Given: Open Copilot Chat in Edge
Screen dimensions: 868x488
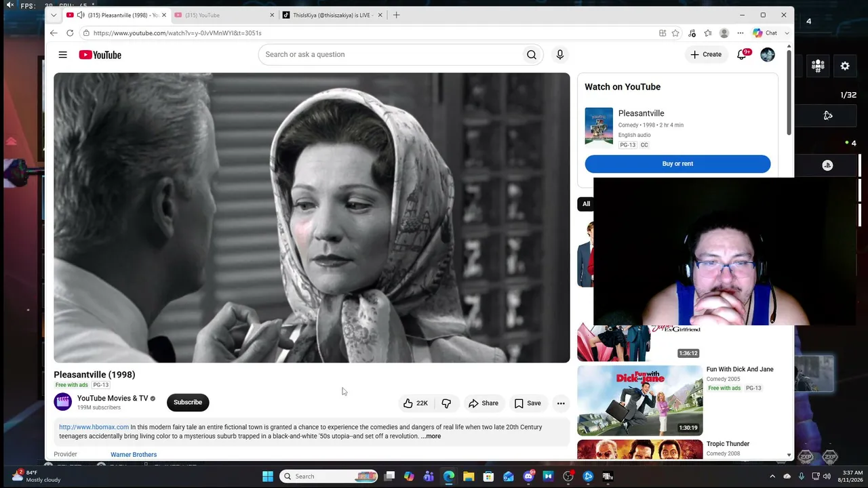Looking at the screenshot, I should (766, 33).
